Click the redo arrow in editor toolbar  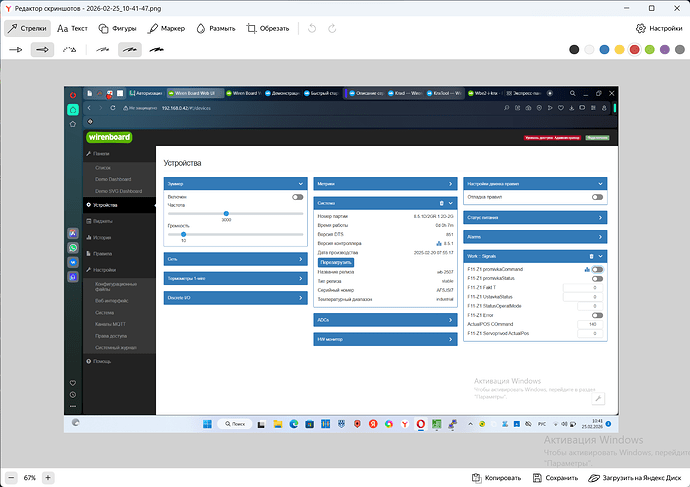click(x=332, y=29)
